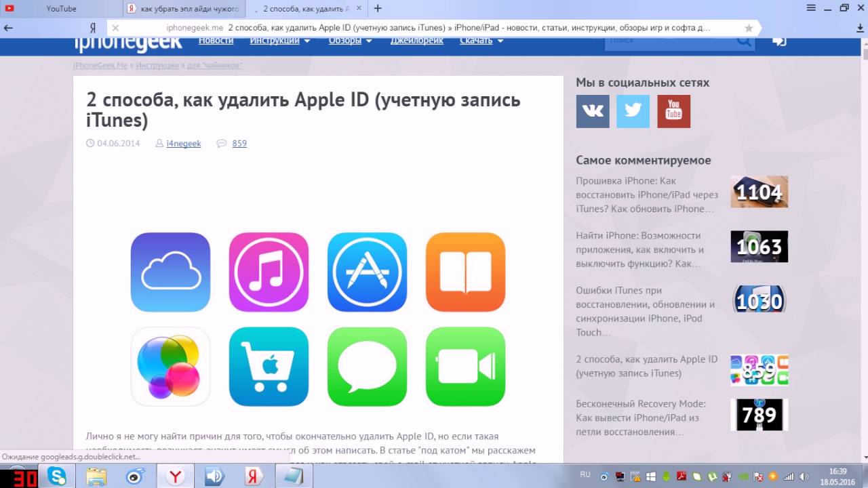This screenshot has width=868, height=488.
Task: Click breadcrumb 'Инструкции'
Action: click(x=157, y=66)
